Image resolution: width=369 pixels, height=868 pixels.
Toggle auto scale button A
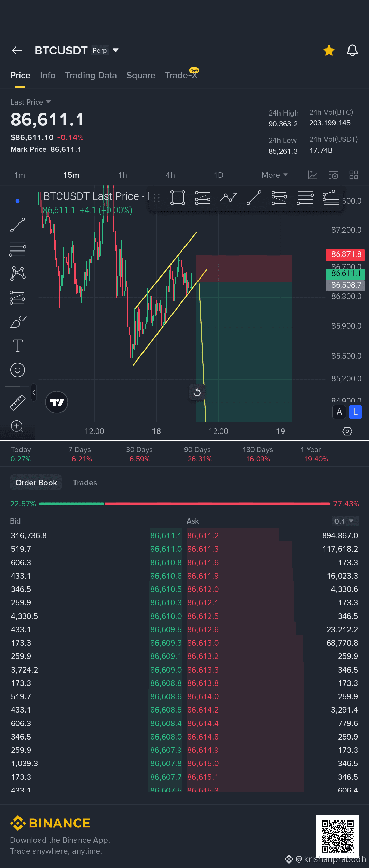(339, 412)
